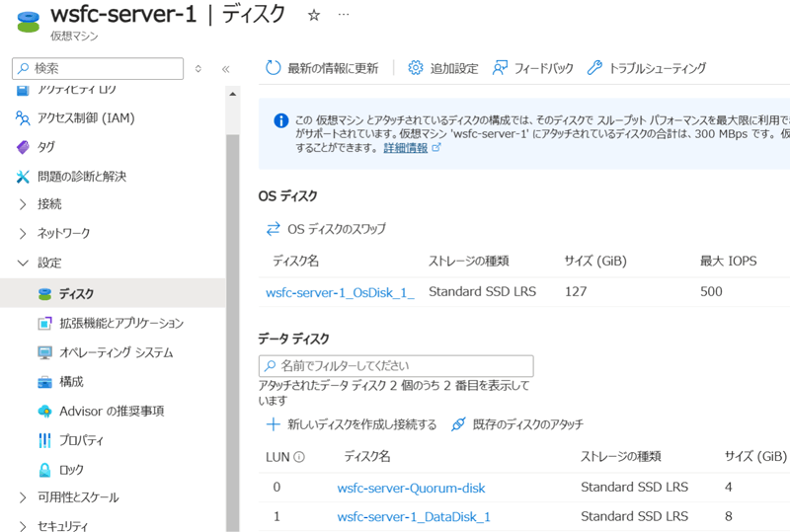790x532 pixels.
Task: Expand the セキュリティ section
Action: [x=52, y=525]
